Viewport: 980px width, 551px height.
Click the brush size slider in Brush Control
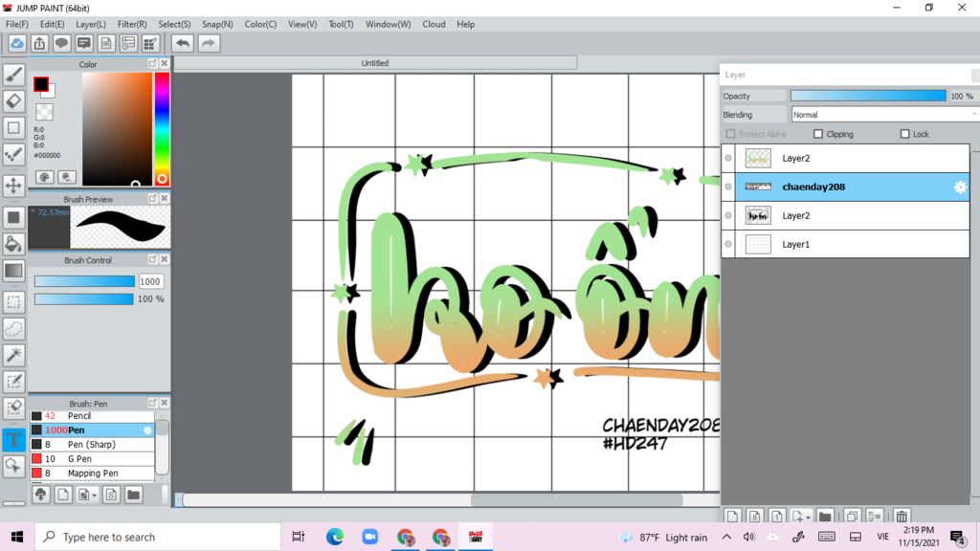[x=84, y=282]
